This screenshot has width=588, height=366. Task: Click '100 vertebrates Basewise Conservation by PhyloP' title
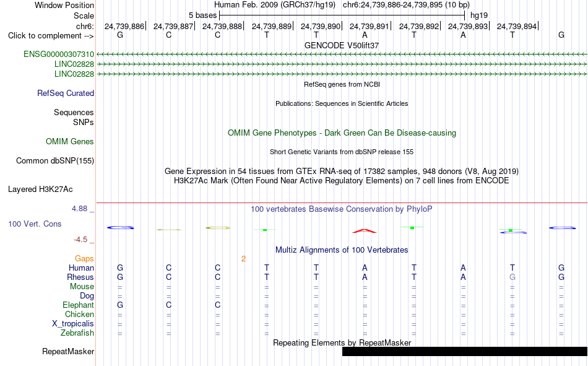(x=342, y=209)
